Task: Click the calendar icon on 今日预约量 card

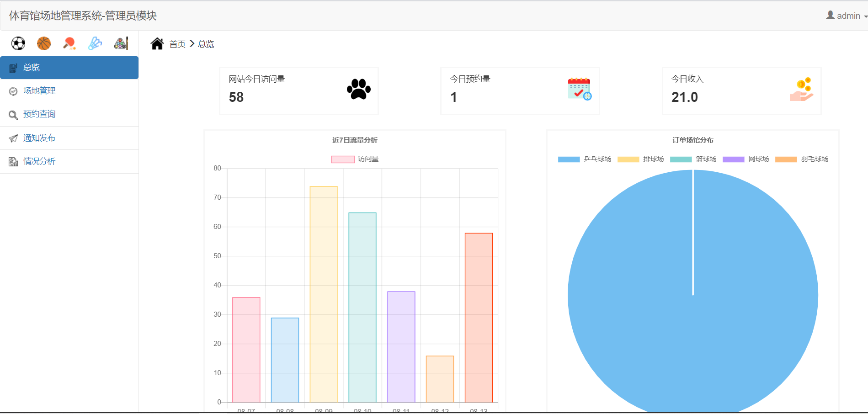Action: (580, 89)
